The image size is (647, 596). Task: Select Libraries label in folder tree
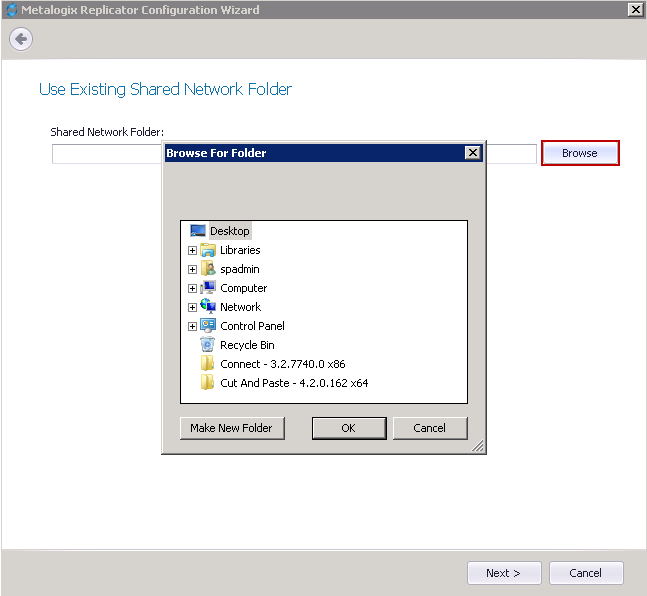click(x=240, y=250)
